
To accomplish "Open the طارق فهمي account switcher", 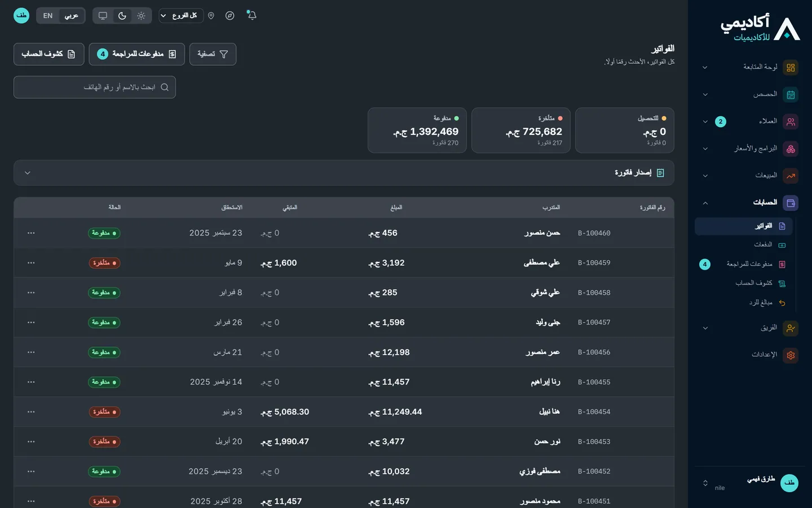I will 747,483.
